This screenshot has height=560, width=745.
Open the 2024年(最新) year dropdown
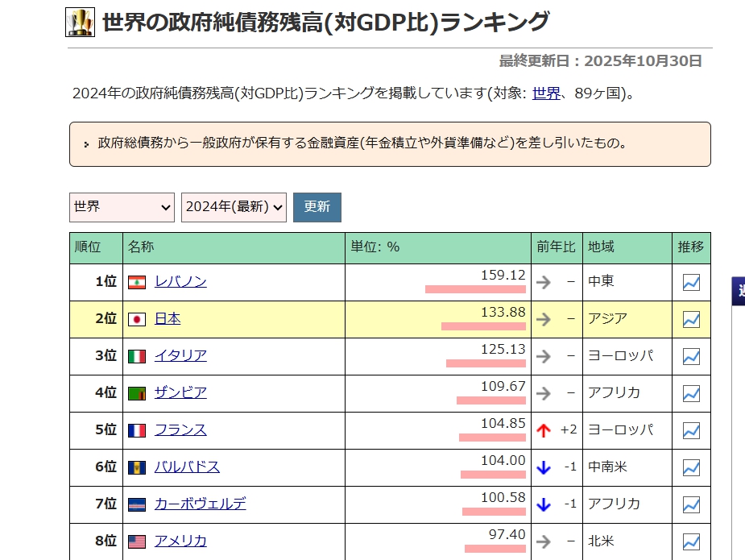(234, 207)
